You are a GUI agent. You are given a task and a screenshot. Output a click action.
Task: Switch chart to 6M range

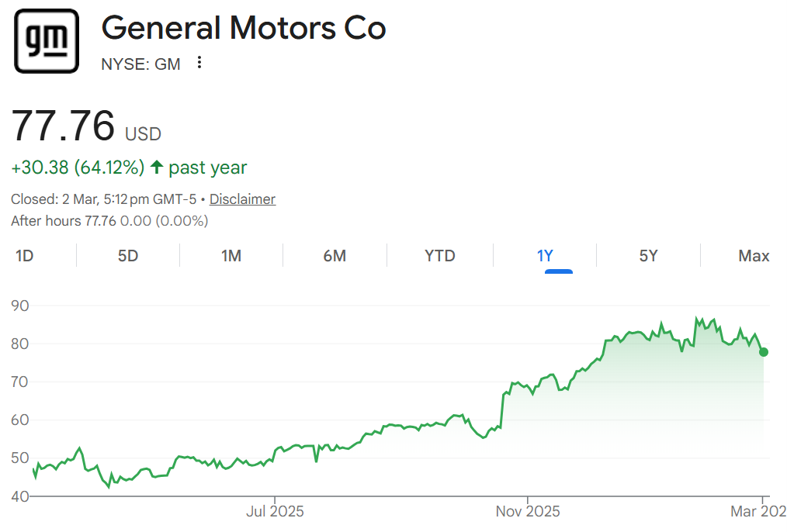tap(335, 256)
